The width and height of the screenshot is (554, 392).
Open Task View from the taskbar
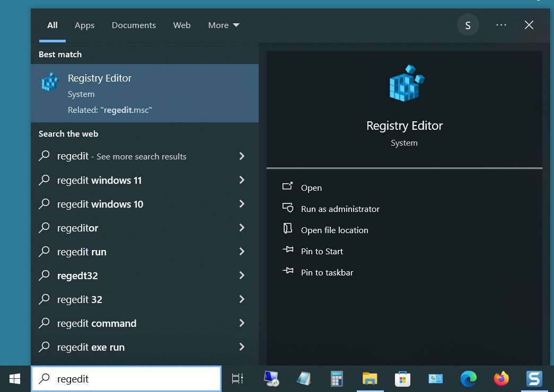[238, 379]
